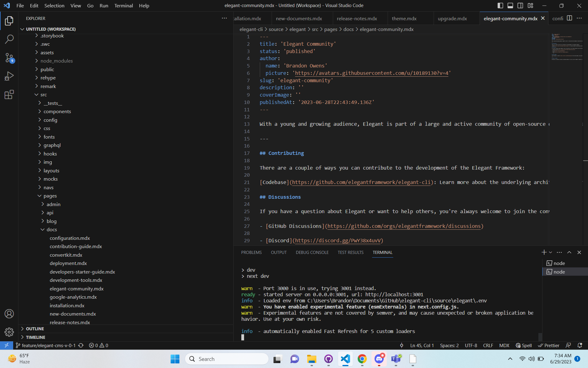Expand the components folder in Explorer
588x368 pixels.
pos(58,111)
